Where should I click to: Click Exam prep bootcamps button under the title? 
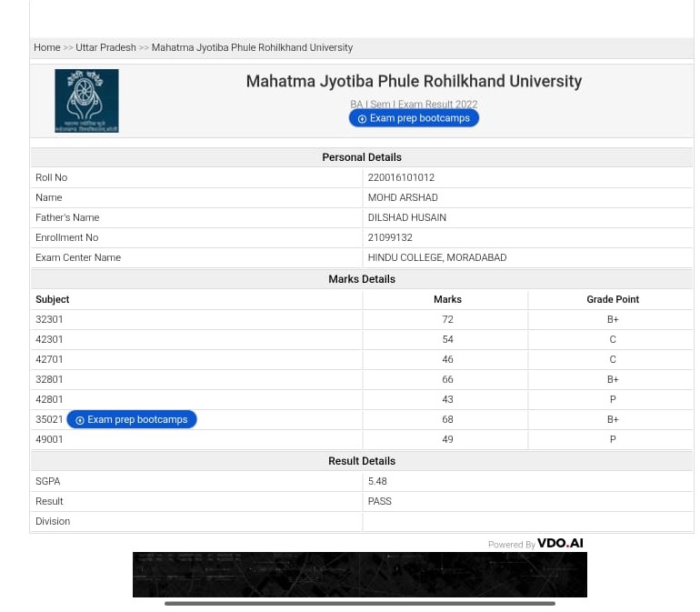[414, 118]
